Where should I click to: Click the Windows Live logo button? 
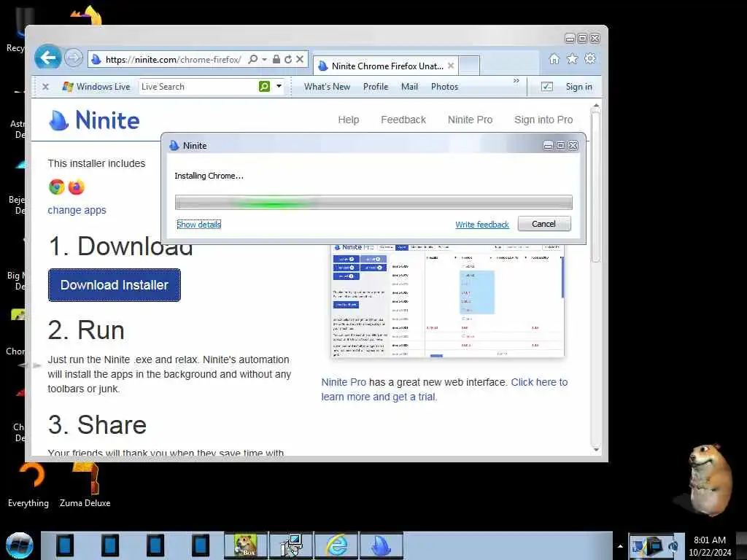point(96,87)
